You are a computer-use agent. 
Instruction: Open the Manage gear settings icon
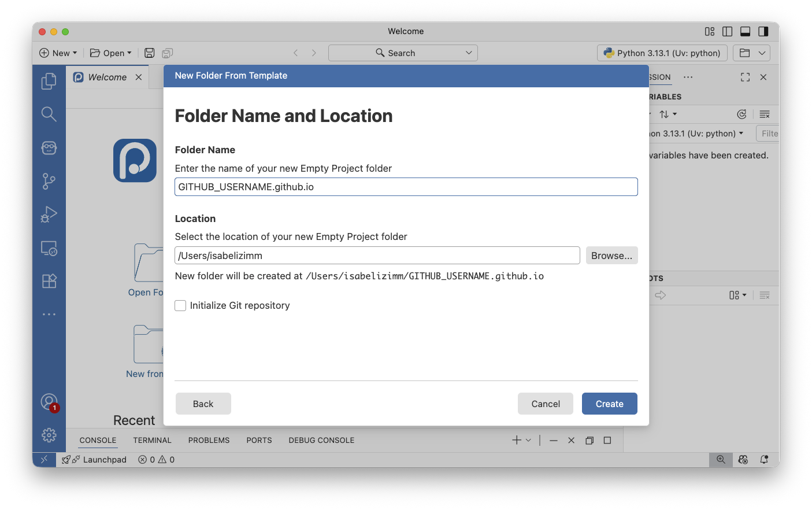[49, 435]
